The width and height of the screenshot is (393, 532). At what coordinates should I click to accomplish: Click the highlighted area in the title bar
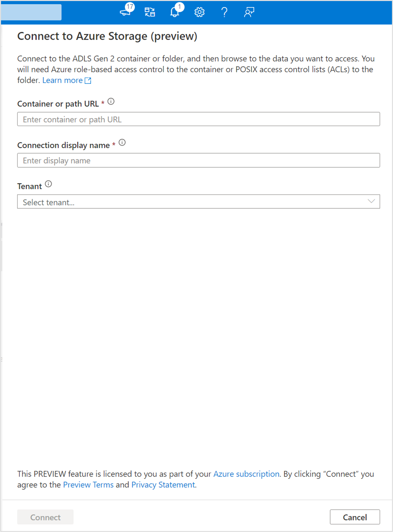pyautogui.click(x=31, y=12)
